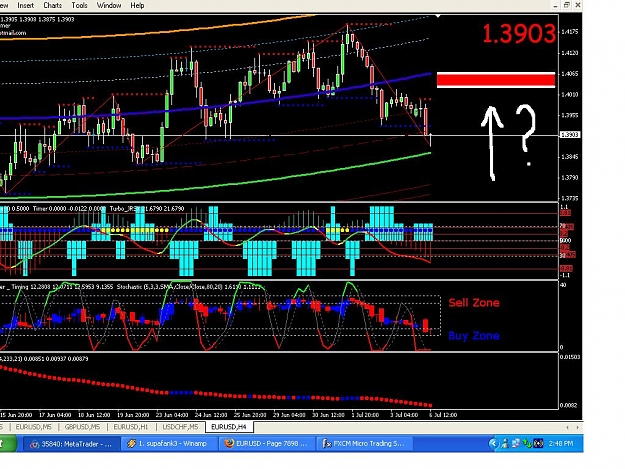Click the Winamp lightning icon on taskbar
This screenshot has height=469, width=625.
pyautogui.click(x=132, y=443)
